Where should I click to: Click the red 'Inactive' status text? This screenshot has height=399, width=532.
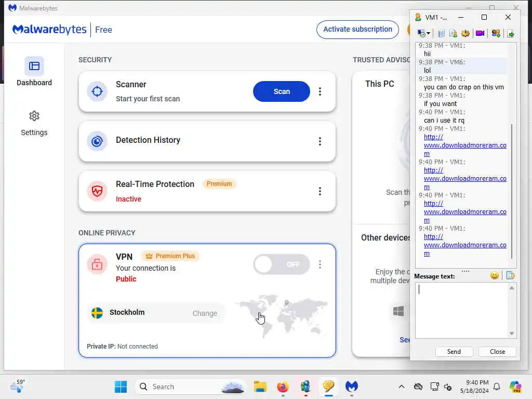[129, 199]
